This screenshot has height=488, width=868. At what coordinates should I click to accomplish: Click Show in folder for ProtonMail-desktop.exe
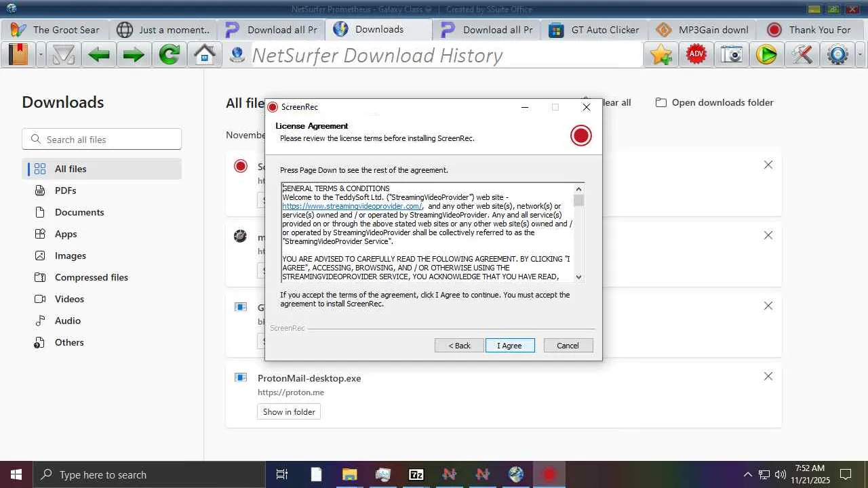pyautogui.click(x=289, y=411)
